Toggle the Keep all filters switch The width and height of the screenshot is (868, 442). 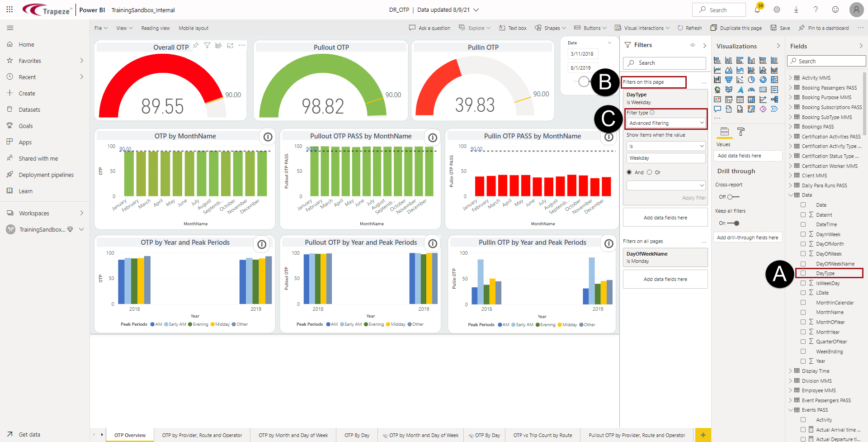(733, 223)
